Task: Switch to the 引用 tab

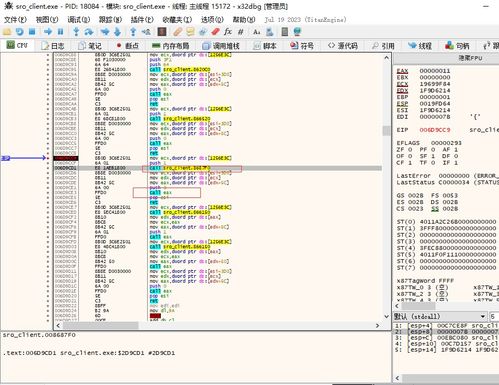Action: click(x=384, y=46)
